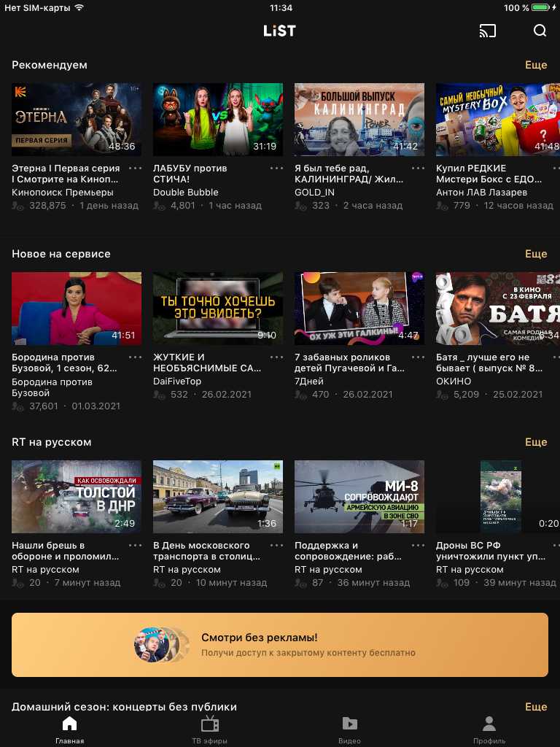This screenshot has width=560, height=747.
Task: Open title Я был тебе рад, КАЛИНИНГРАД
Action: pyautogui.click(x=349, y=174)
